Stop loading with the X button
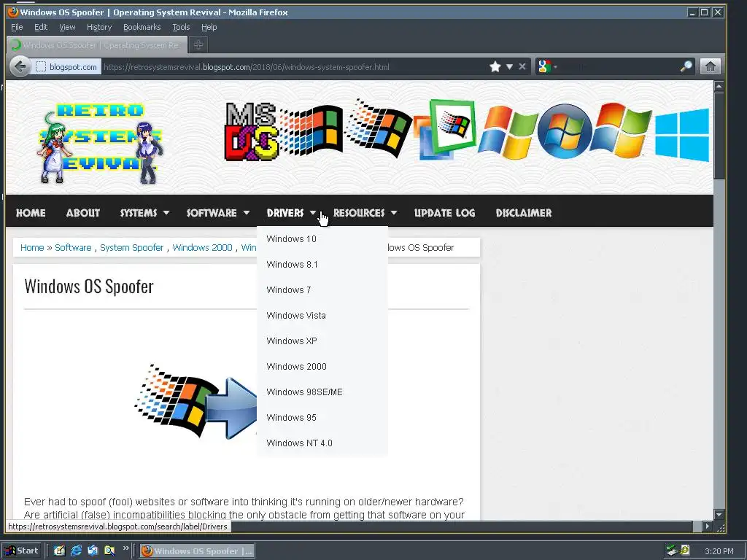747x560 pixels. tap(522, 66)
